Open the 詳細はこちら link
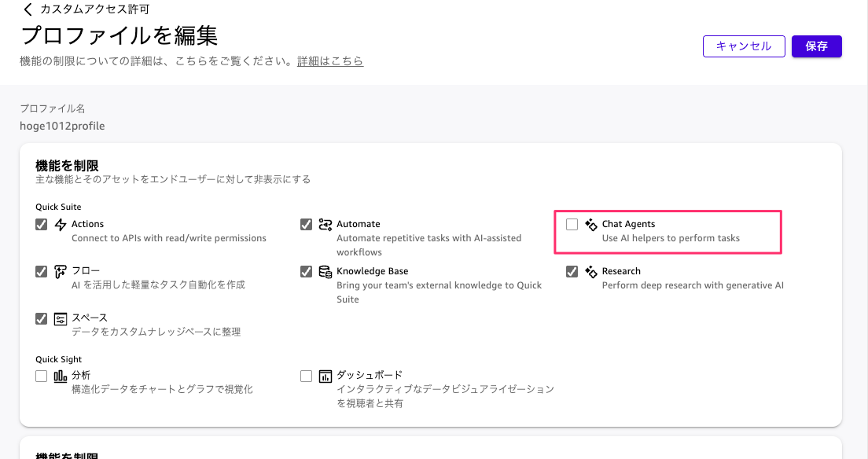Screen dimensions: 868x459 tap(330, 61)
